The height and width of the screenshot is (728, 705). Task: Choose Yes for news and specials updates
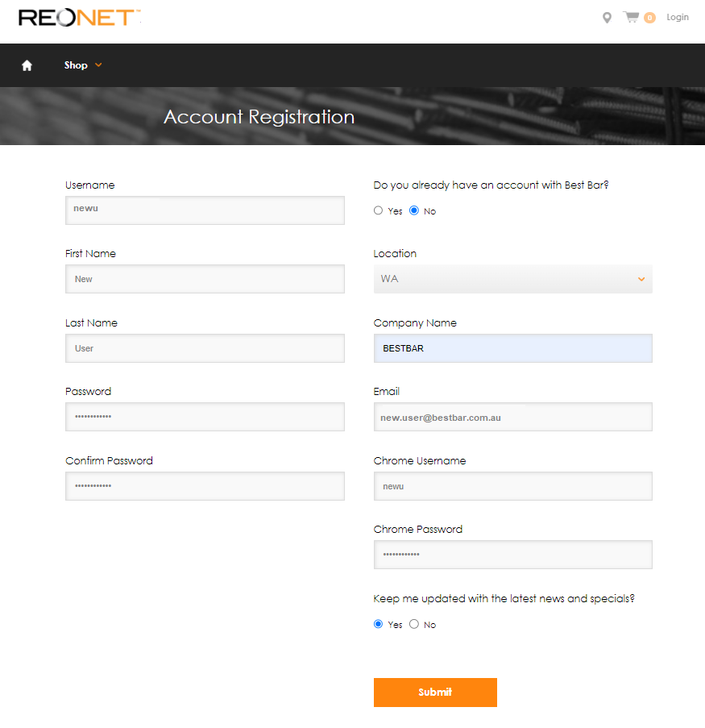tap(378, 624)
